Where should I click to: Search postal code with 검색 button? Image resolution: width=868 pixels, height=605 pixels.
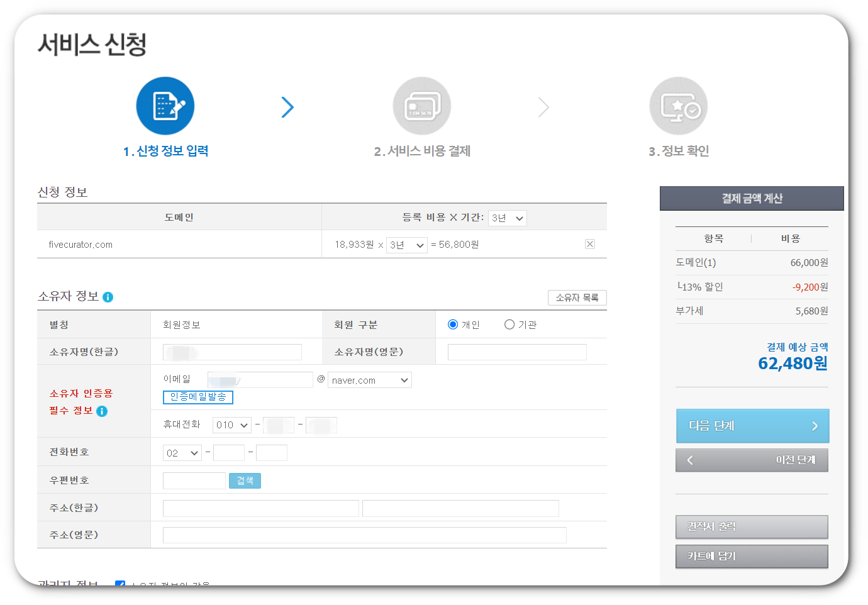point(245,479)
